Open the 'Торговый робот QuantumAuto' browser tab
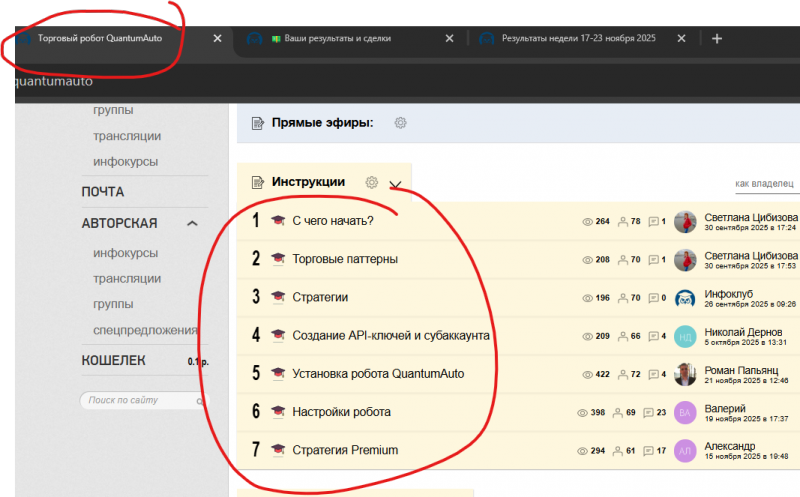 tap(99, 38)
